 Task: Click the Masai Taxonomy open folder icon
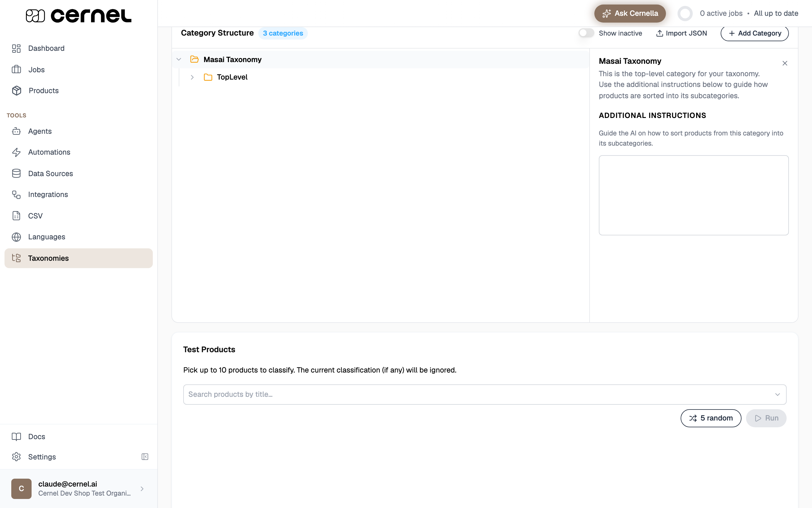point(194,60)
